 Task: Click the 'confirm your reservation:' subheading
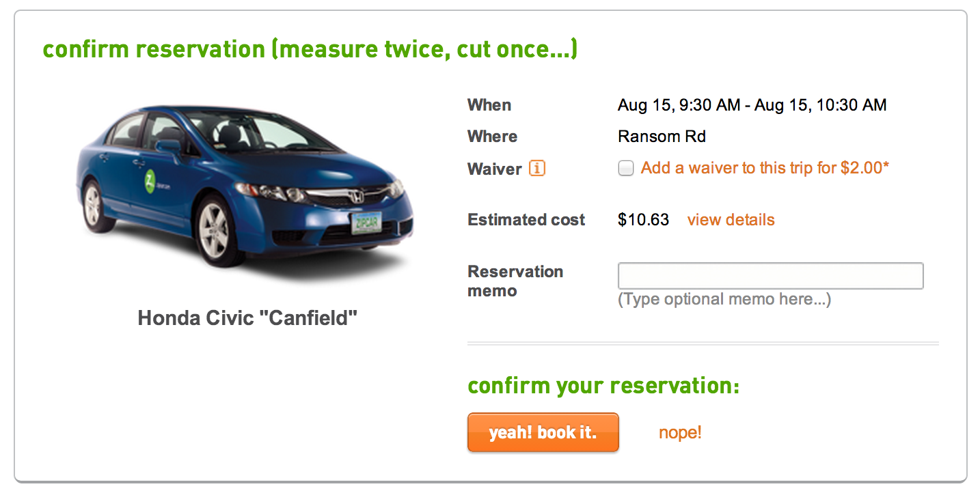603,386
